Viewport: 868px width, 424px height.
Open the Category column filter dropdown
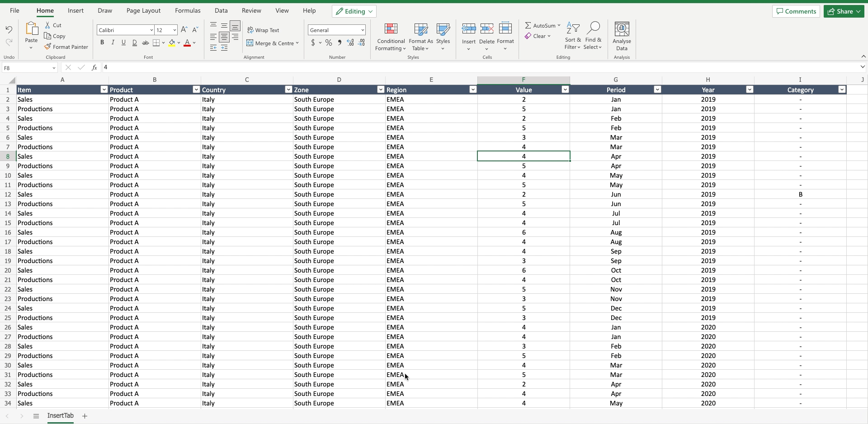[842, 90]
